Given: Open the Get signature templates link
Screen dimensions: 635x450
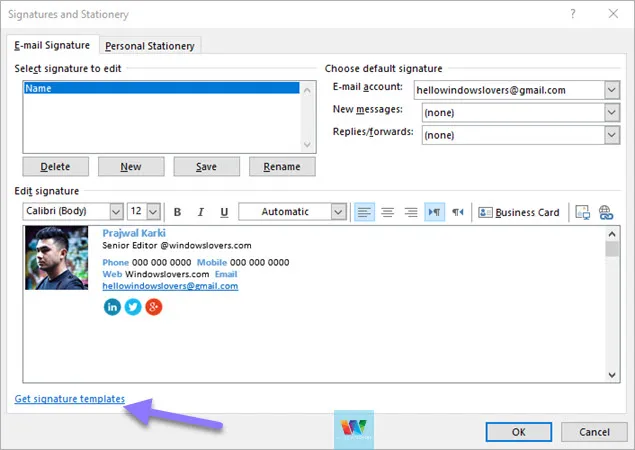Looking at the screenshot, I should (70, 399).
